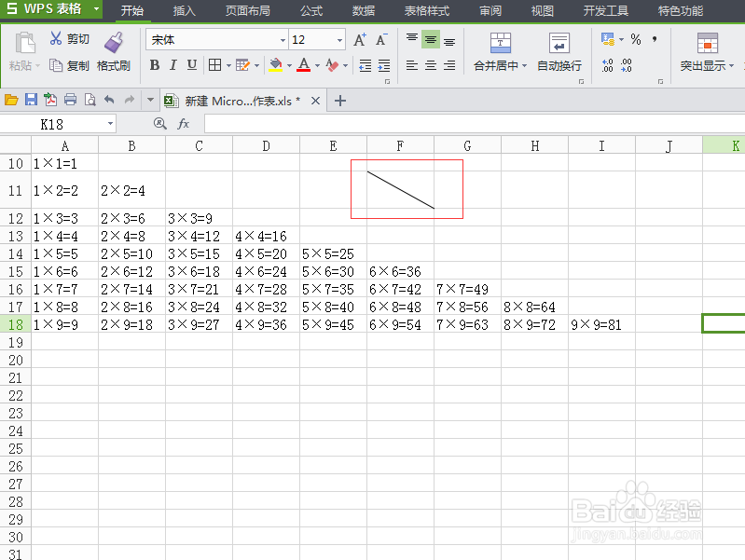
Task: Save the workbook with floppy icon
Action: pos(32,100)
